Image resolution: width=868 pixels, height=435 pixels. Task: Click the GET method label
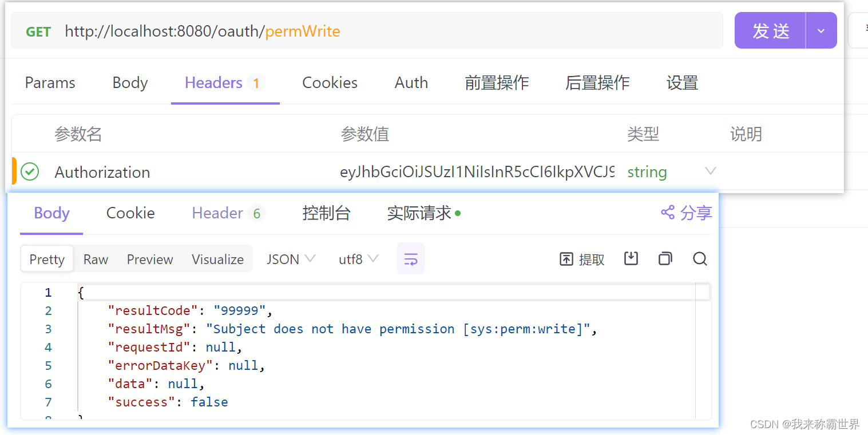point(38,31)
